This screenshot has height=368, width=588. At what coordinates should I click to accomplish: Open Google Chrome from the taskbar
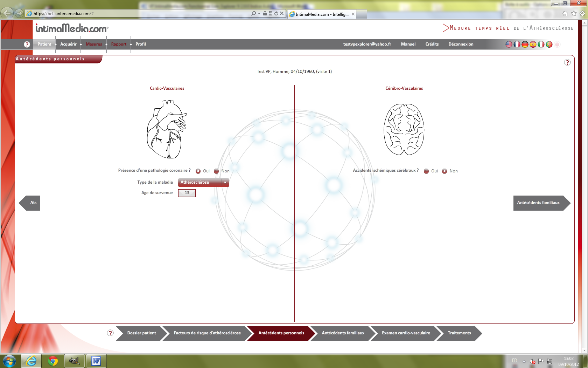coord(53,361)
